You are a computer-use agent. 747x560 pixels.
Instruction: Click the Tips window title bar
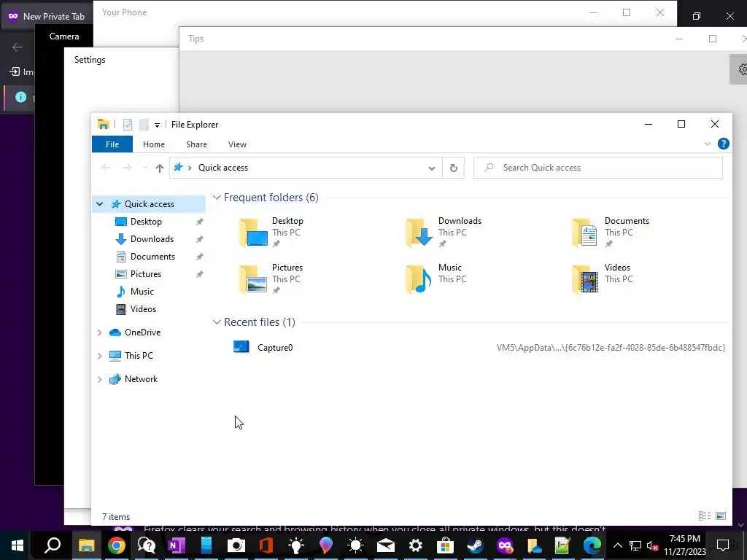(x=429, y=39)
